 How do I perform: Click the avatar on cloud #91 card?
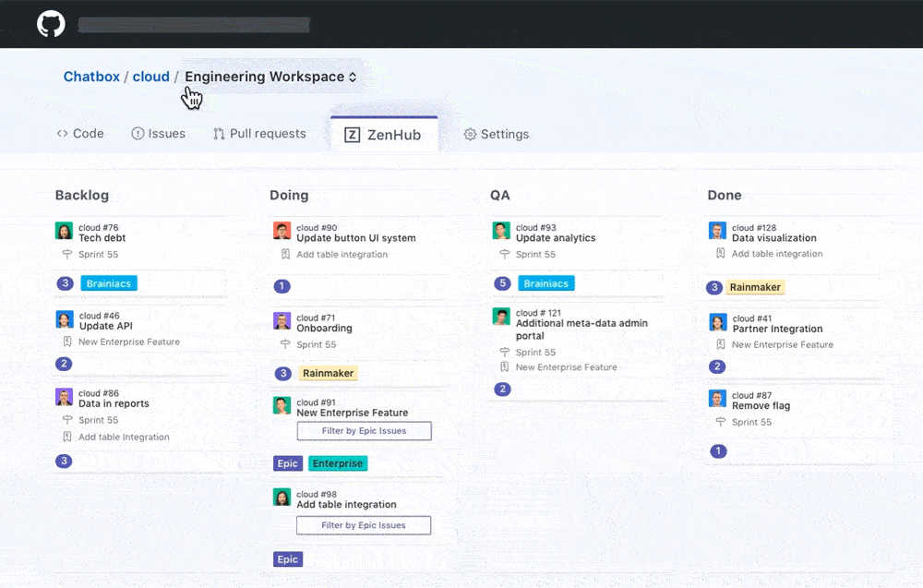click(x=282, y=405)
